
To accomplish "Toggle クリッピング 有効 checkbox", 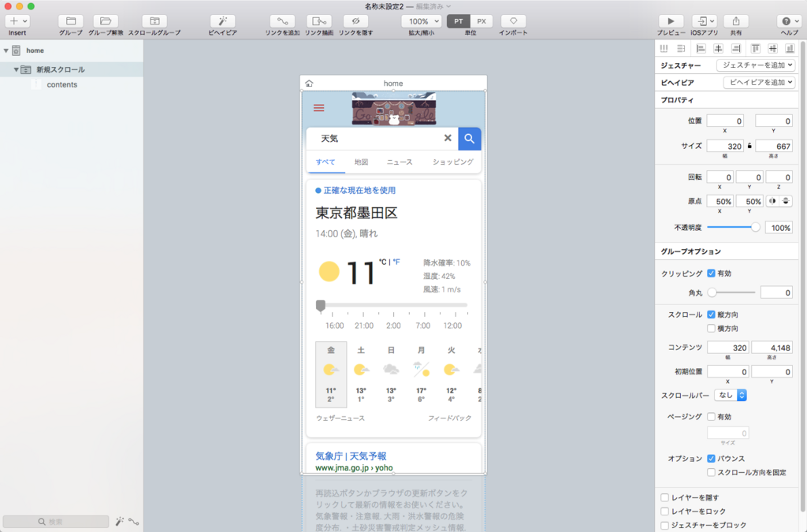I will pyautogui.click(x=712, y=273).
